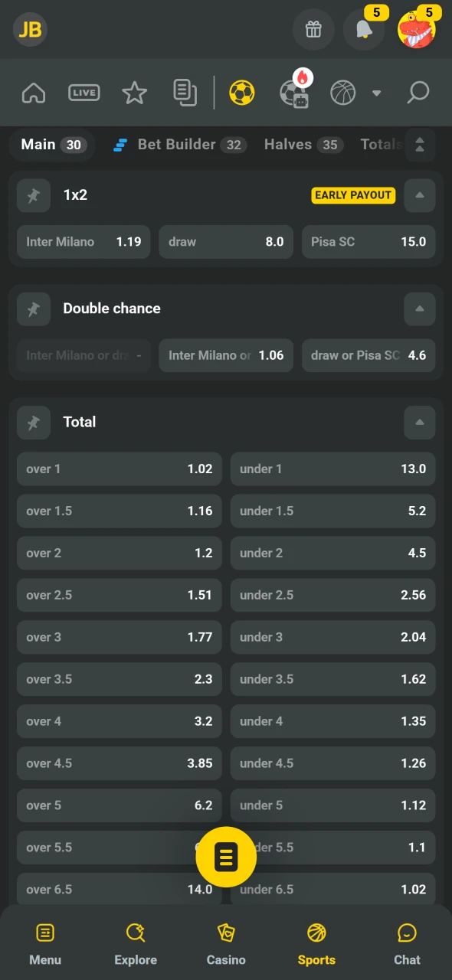Image resolution: width=452 pixels, height=980 pixels.
Task: Pin the 1x2 market
Action: (34, 195)
